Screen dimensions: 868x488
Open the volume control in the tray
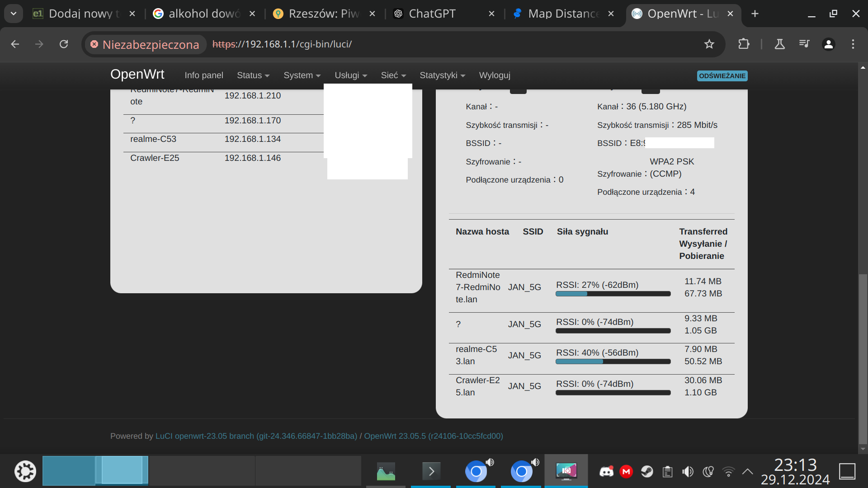tap(688, 472)
